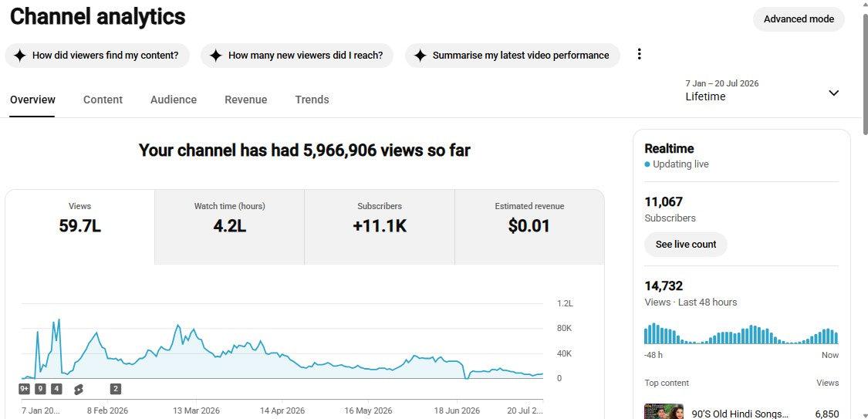The width and height of the screenshot is (868, 419).
Task: Select the Trends tab
Action: pos(312,100)
